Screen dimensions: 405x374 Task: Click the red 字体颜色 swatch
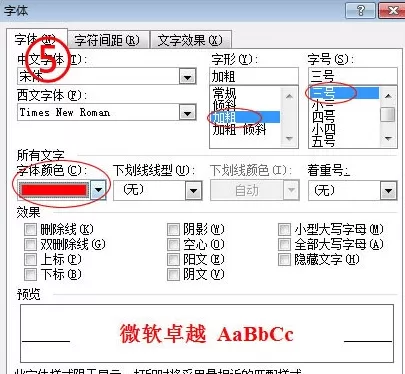54,190
